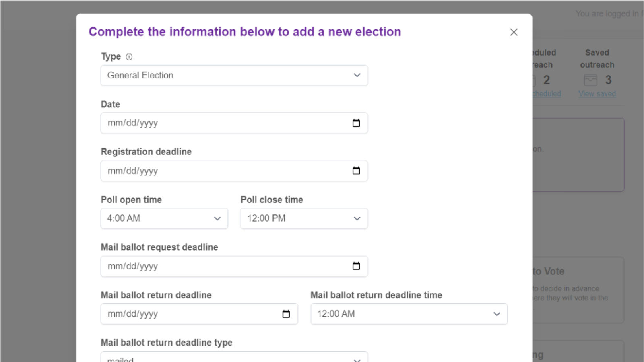Click the Saved outreach folder icon
This screenshot has height=362, width=644.
click(x=590, y=80)
